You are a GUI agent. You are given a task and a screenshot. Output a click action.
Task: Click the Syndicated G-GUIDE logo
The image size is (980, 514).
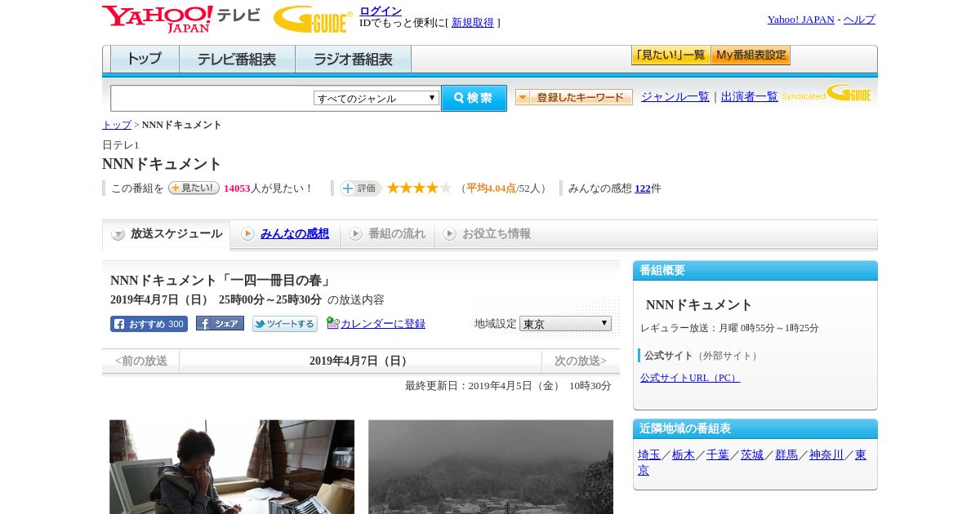(x=826, y=93)
